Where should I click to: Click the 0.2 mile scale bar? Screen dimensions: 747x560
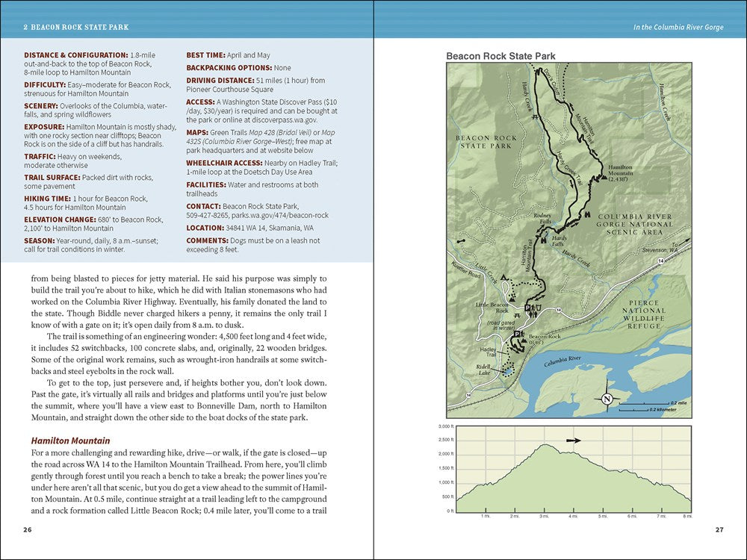[x=644, y=403]
